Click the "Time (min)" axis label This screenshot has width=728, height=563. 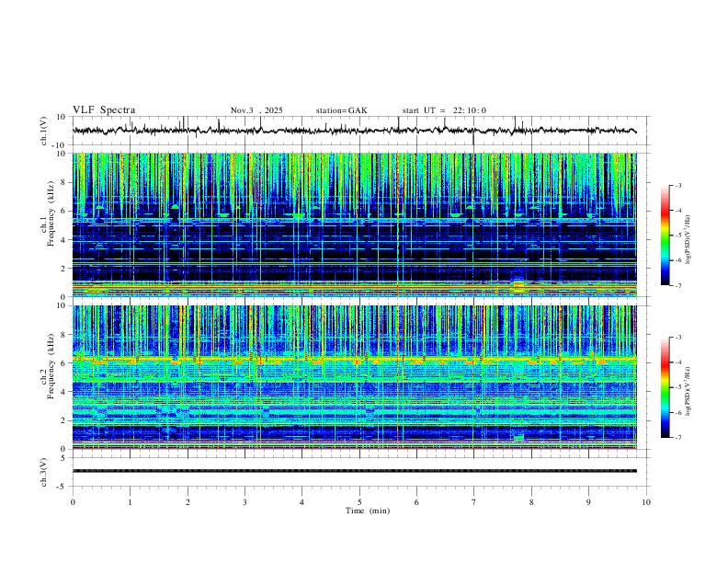coord(368,511)
